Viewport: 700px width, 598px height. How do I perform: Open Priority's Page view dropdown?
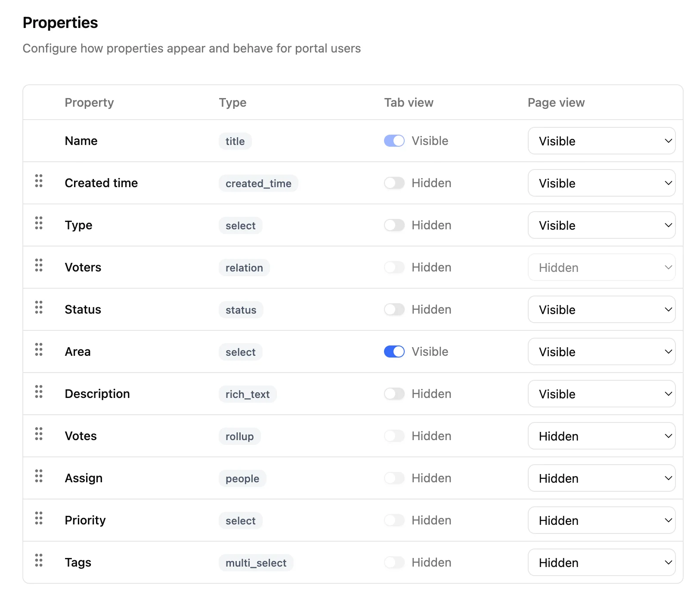[x=601, y=520]
